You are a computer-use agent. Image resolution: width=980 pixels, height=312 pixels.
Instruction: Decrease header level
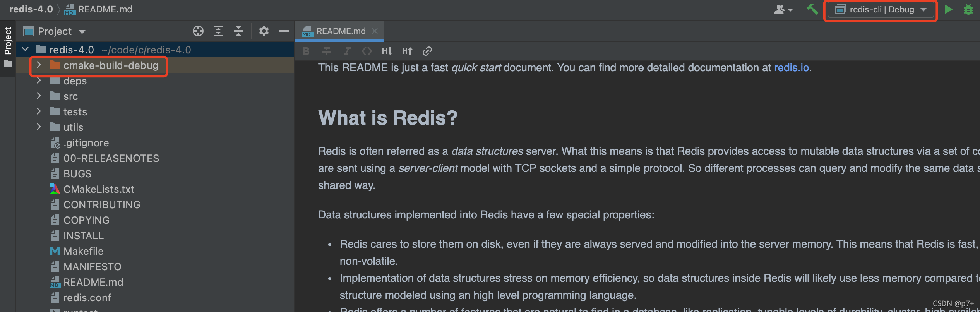click(x=387, y=51)
